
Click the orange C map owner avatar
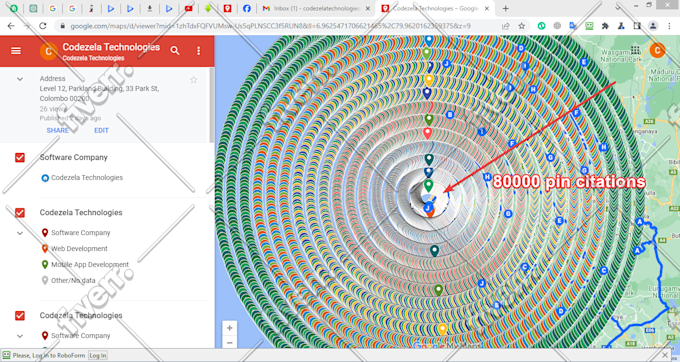pos(48,52)
